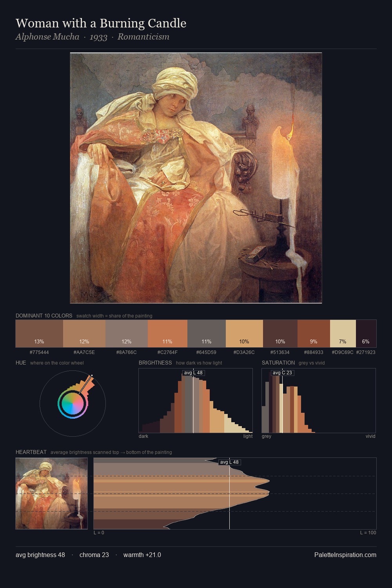Click the title 'Woman with a Burning Candle'
392x588 pixels.
click(x=101, y=23)
